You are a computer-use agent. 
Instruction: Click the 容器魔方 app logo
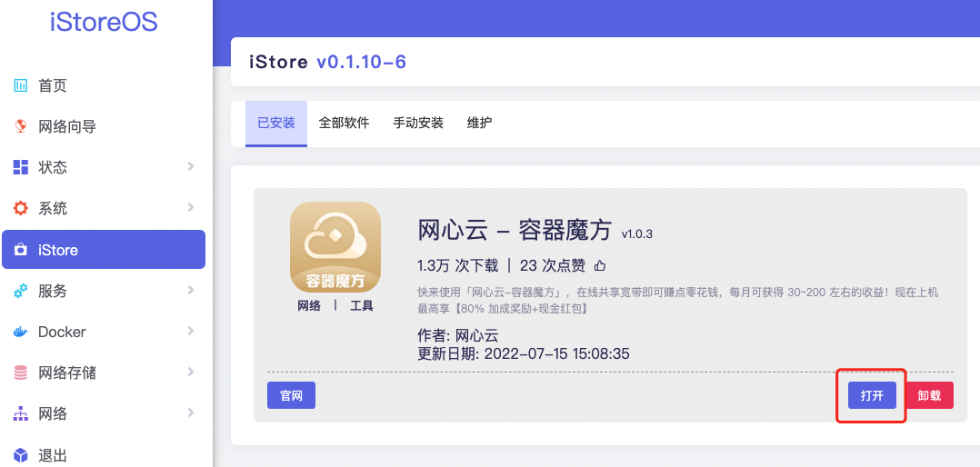(335, 247)
